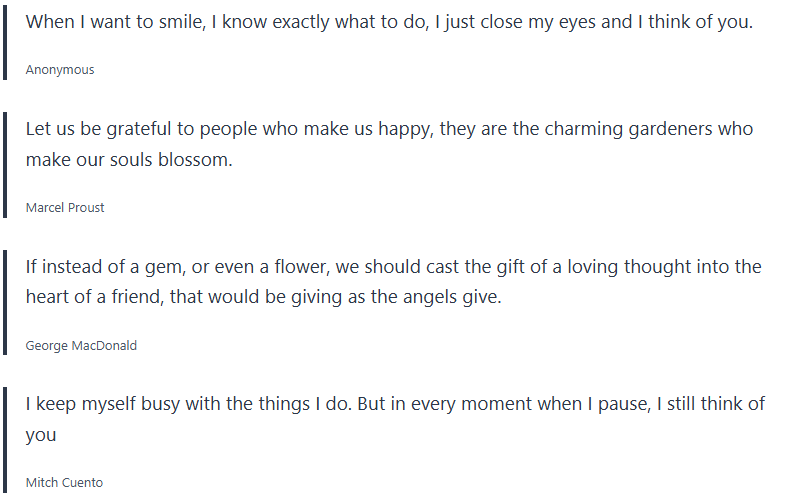Image resolution: width=808 pixels, height=497 pixels.
Task: Click the line beginning "If instead of a gem"
Action: click(393, 267)
